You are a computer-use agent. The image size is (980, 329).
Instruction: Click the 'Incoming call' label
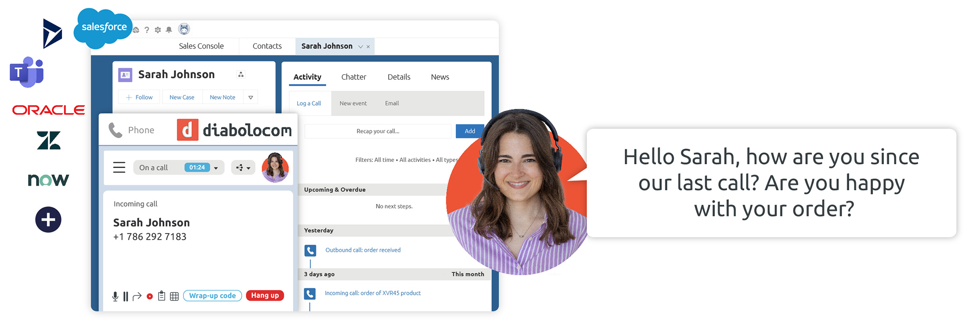click(x=135, y=204)
